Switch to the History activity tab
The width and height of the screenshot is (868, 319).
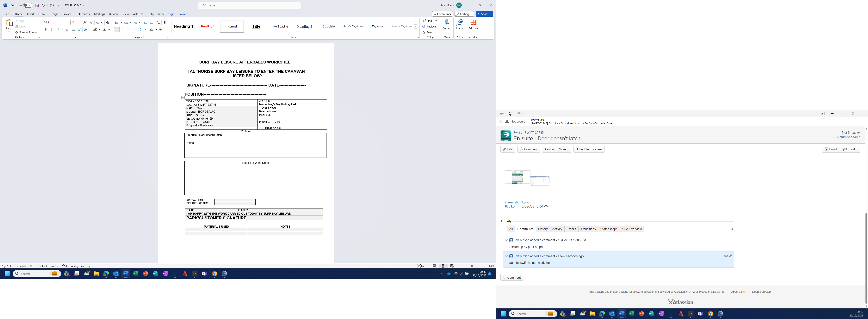pos(542,229)
